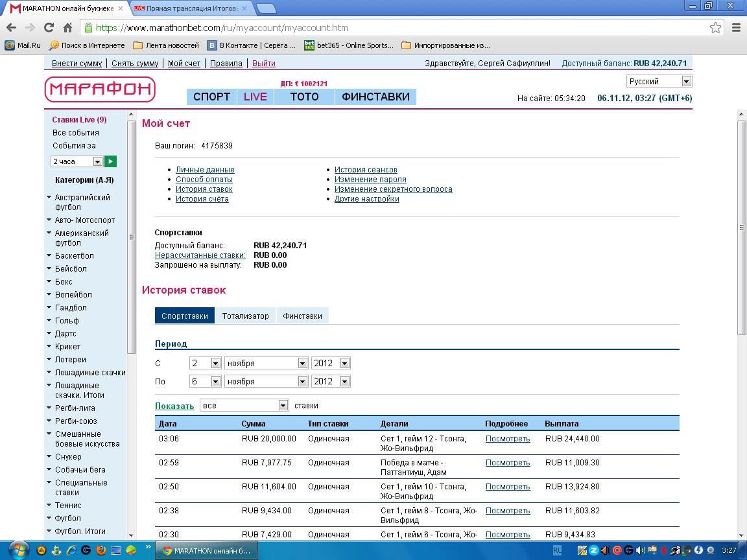The image size is (747, 560).
Task: Open the bet365 bookmark
Action: (349, 45)
